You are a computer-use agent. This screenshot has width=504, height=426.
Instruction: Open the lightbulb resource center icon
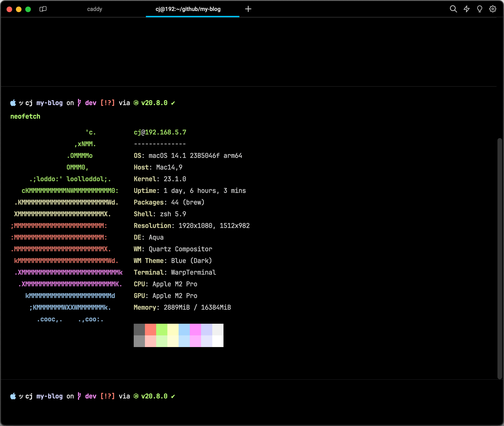(x=480, y=9)
